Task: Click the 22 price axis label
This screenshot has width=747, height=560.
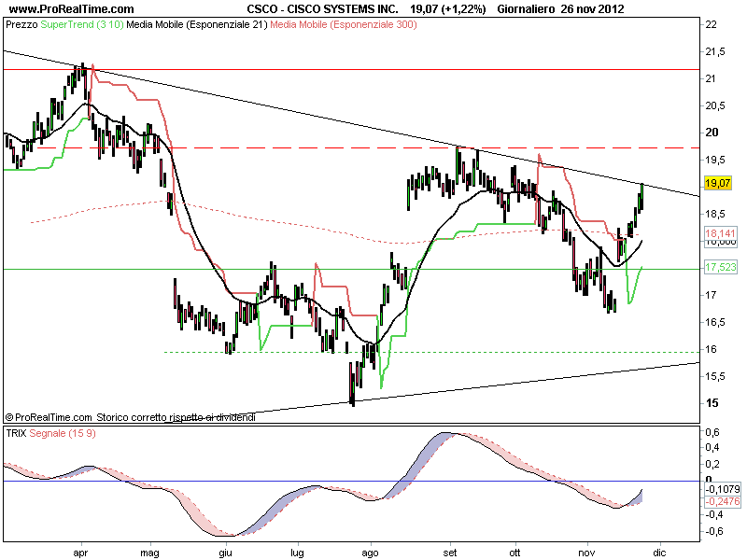Action: pyautogui.click(x=711, y=24)
